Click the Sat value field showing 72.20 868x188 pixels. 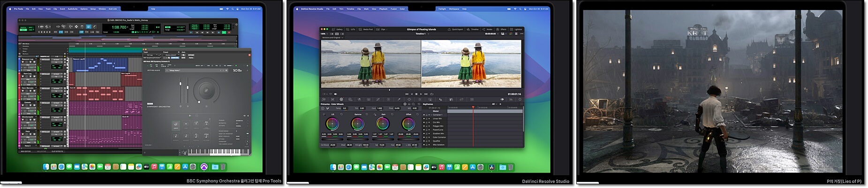click(x=382, y=145)
